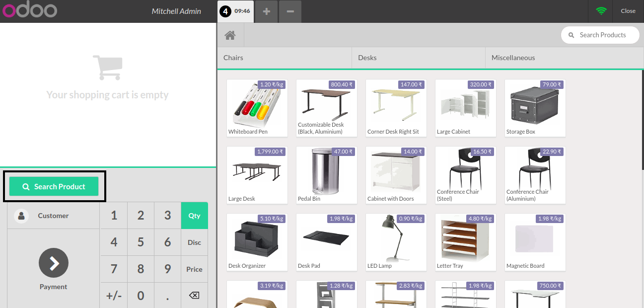This screenshot has height=308, width=644.
Task: Select the 1.28 ₹/kg product
Action: pyautogui.click(x=327, y=294)
